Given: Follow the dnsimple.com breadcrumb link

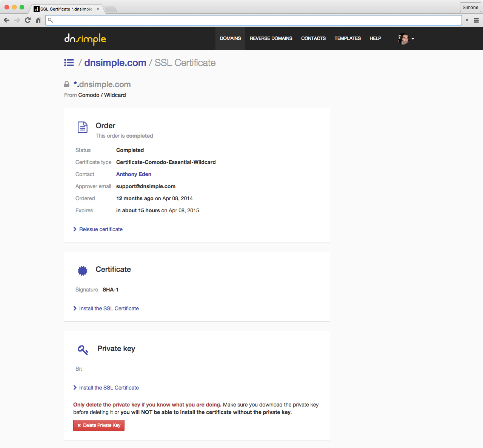Looking at the screenshot, I should pyautogui.click(x=115, y=63).
